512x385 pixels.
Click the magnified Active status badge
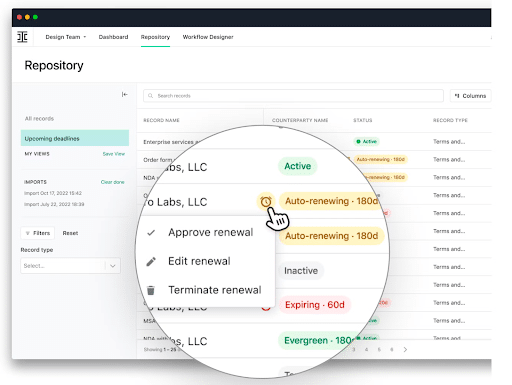tap(297, 166)
